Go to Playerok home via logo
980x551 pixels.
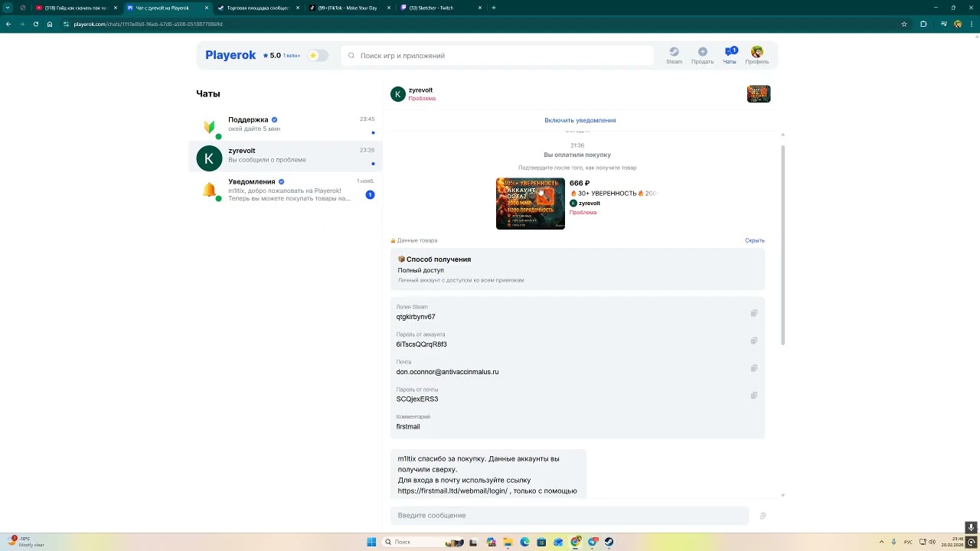point(230,55)
